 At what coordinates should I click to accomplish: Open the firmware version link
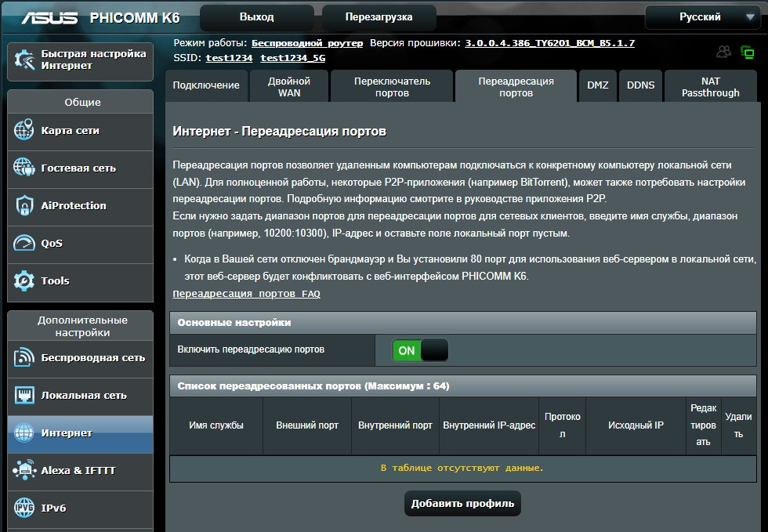pyautogui.click(x=549, y=43)
